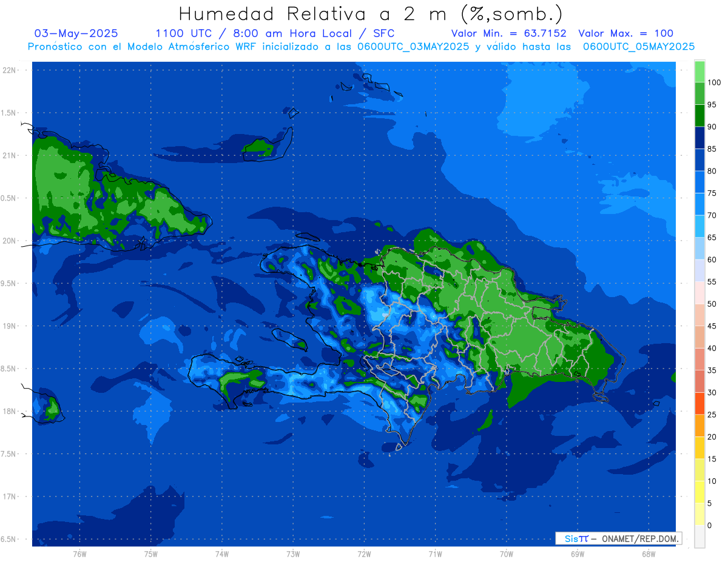Click the dark green legend swatch between 90 and 95
The width and height of the screenshot is (728, 562).
click(x=699, y=116)
